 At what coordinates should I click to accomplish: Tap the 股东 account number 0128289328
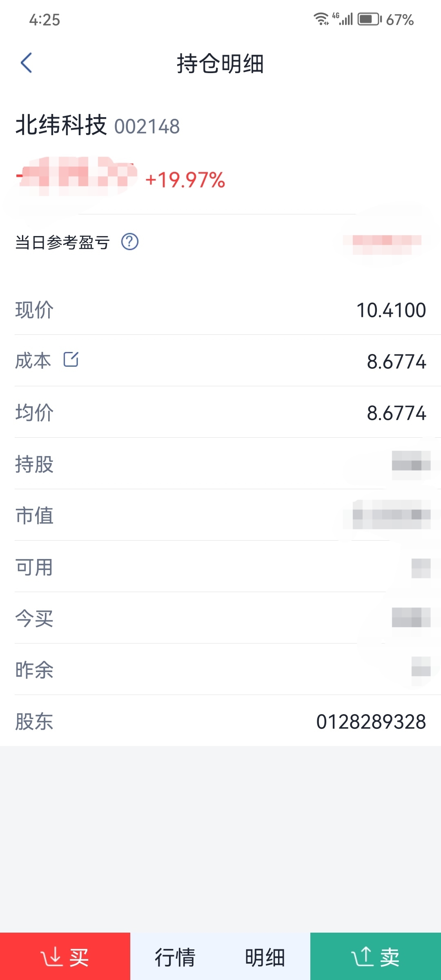(371, 722)
